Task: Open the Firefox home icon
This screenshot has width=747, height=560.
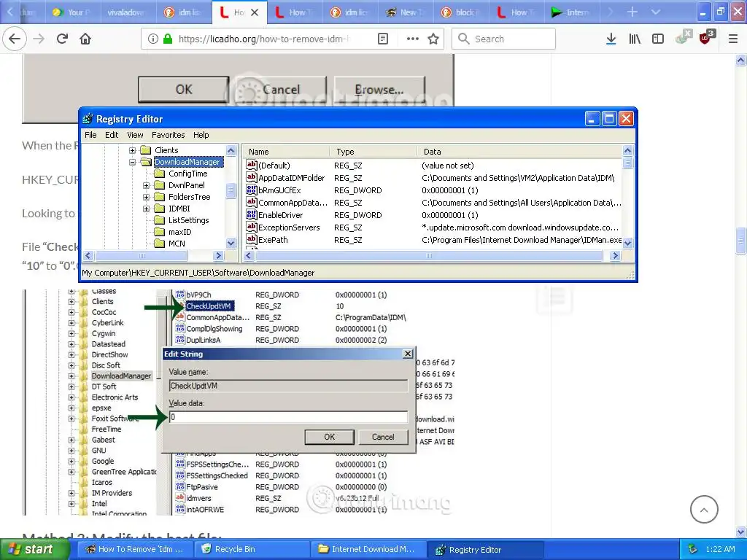Action: click(x=85, y=39)
